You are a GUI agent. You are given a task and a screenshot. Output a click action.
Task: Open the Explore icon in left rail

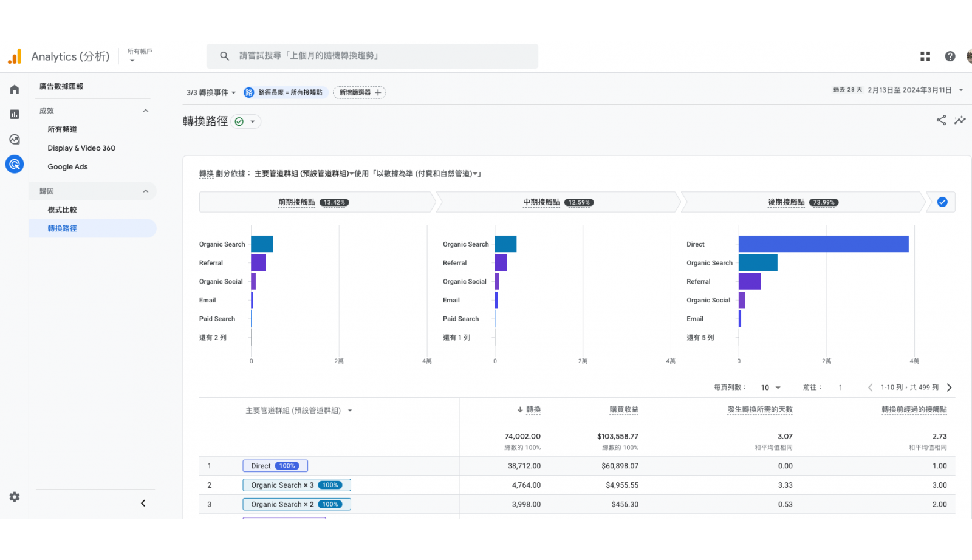(x=15, y=139)
